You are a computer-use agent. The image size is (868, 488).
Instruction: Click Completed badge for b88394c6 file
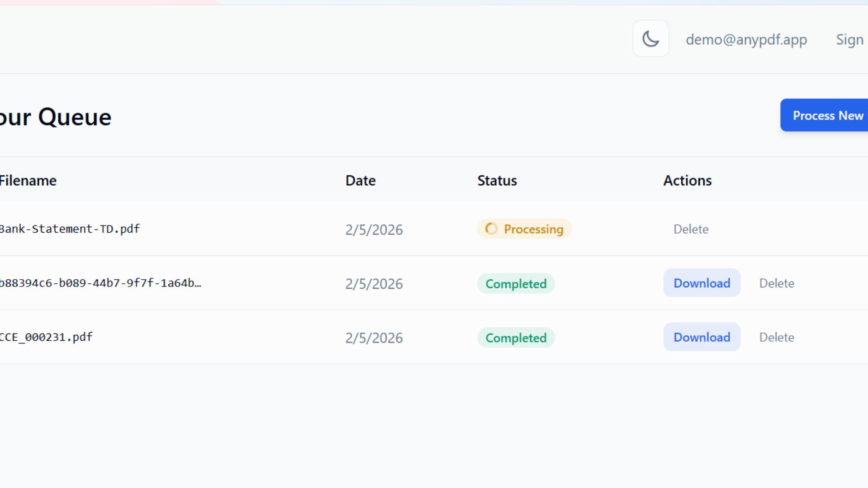point(516,284)
